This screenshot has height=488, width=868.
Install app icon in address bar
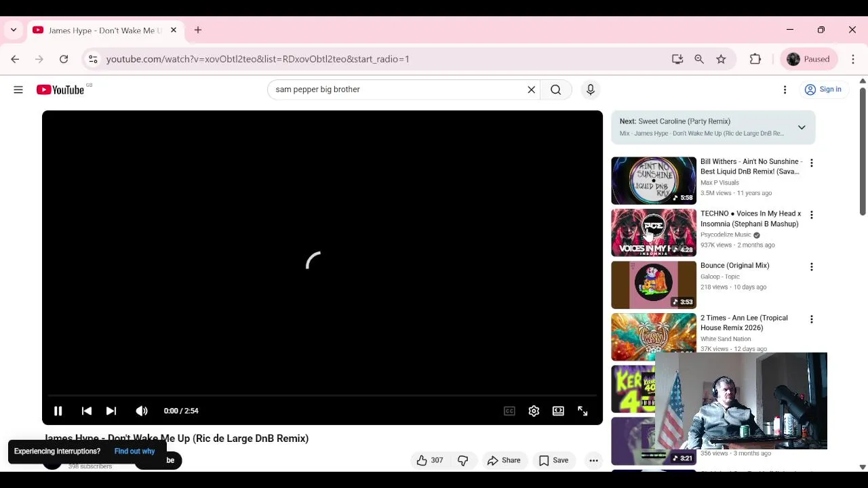coord(677,59)
